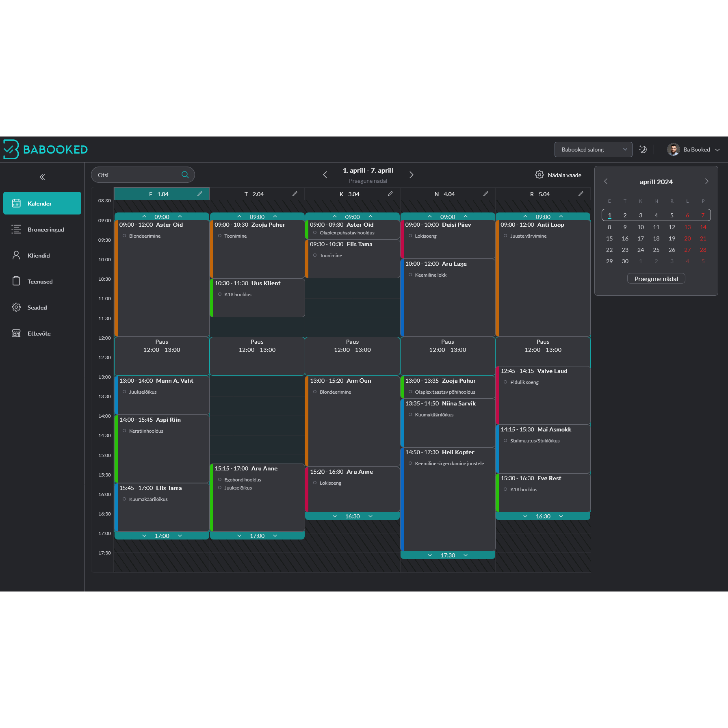Click up chevron on Tuesday 09:00 bar
The image size is (728, 728).
[x=239, y=217]
